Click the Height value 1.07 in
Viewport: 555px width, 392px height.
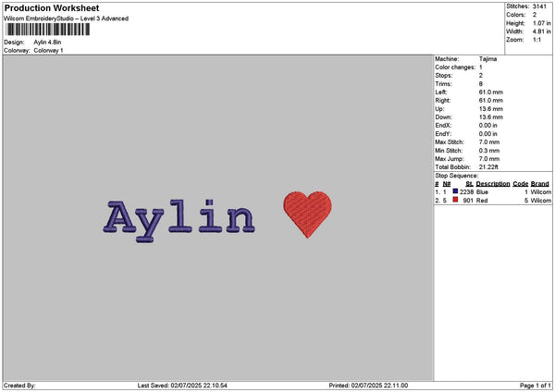click(541, 23)
